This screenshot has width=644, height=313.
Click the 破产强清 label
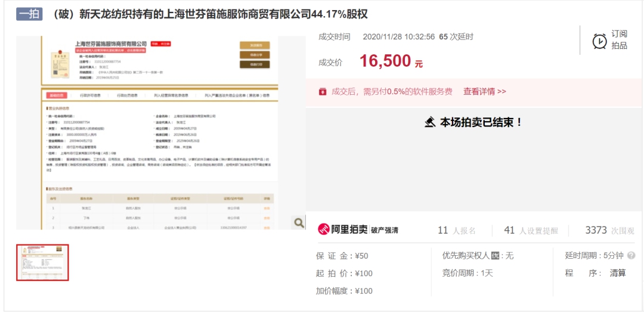point(385,230)
